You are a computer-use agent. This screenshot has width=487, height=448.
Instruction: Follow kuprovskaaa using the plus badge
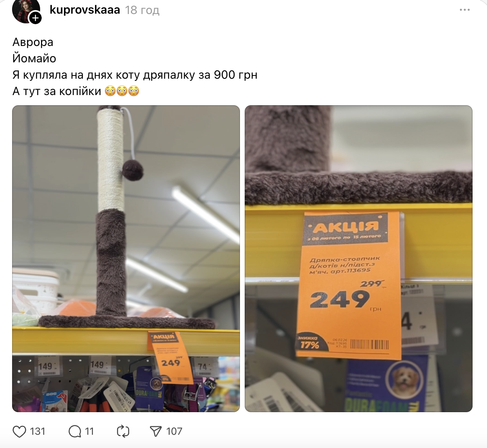pyautogui.click(x=35, y=18)
